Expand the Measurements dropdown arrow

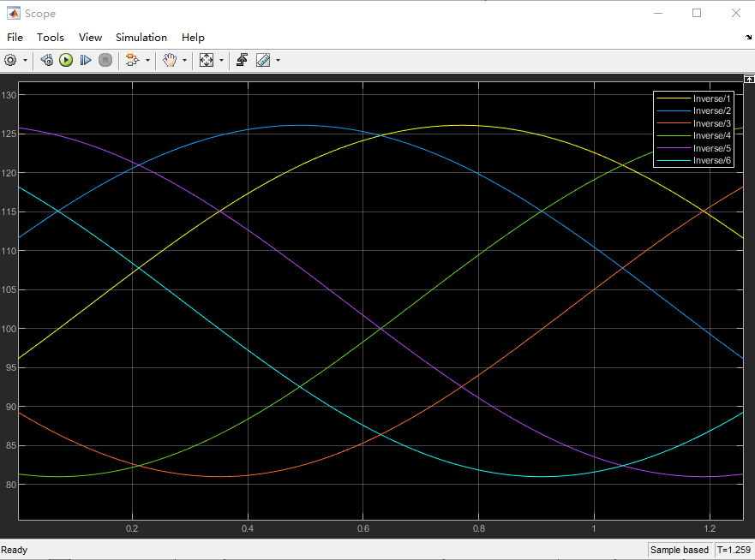[x=278, y=61]
